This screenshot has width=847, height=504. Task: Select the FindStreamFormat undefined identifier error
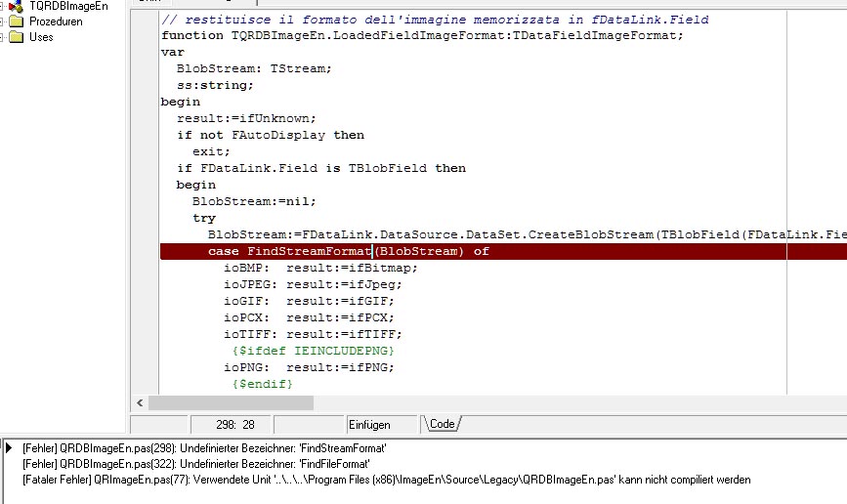(x=204, y=448)
